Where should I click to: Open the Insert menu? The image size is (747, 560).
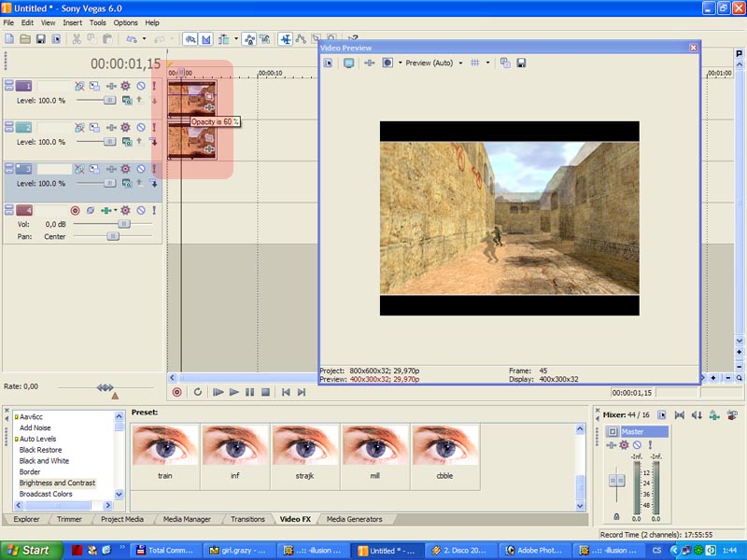pyautogui.click(x=73, y=22)
